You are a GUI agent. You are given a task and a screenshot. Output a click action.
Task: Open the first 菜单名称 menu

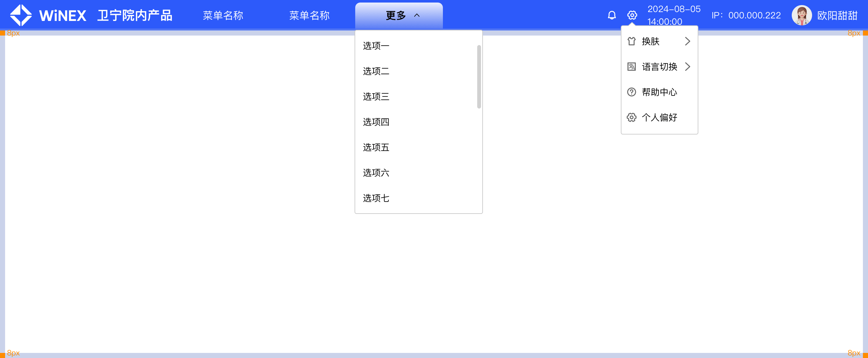pos(223,15)
